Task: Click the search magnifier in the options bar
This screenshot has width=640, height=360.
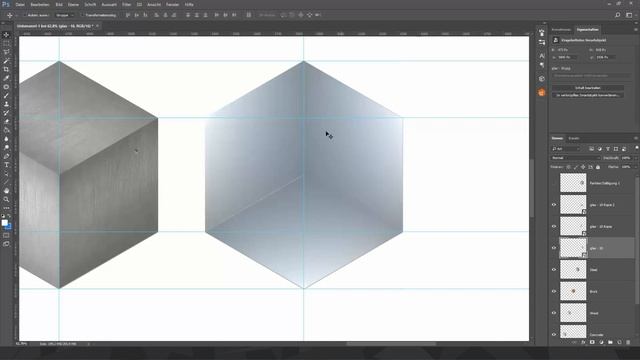Action: coord(618,15)
